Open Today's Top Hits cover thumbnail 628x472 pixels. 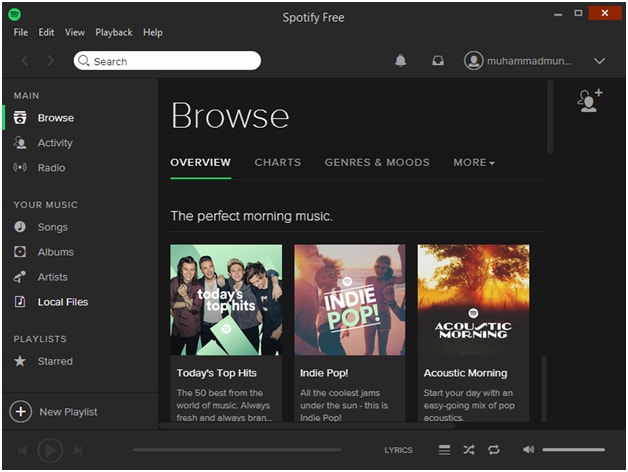pyautogui.click(x=226, y=300)
